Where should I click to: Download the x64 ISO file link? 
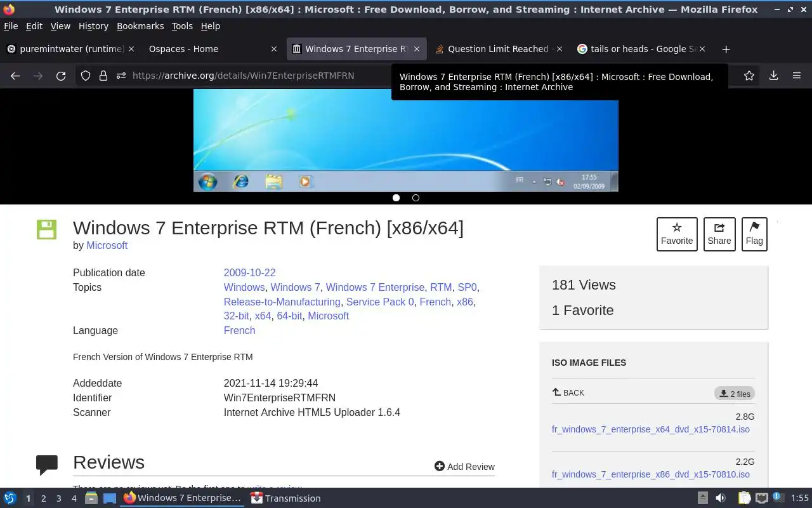click(x=650, y=429)
